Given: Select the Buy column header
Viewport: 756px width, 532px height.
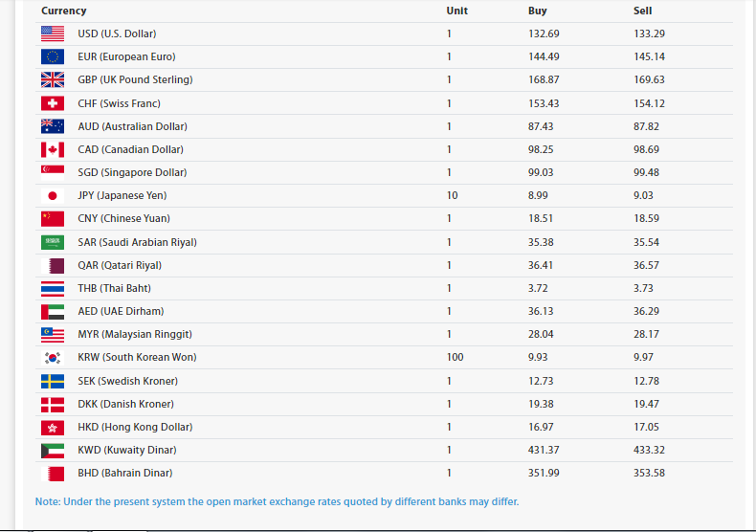Looking at the screenshot, I should (x=538, y=11).
